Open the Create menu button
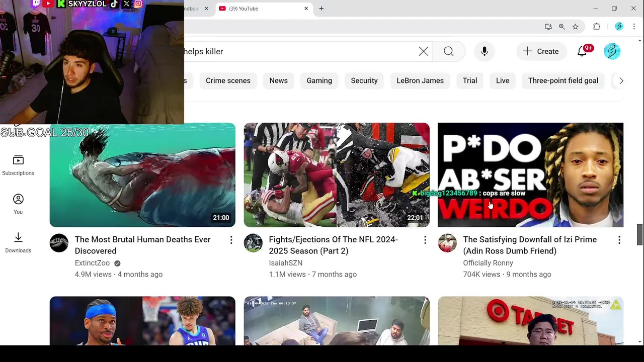 coord(541,51)
